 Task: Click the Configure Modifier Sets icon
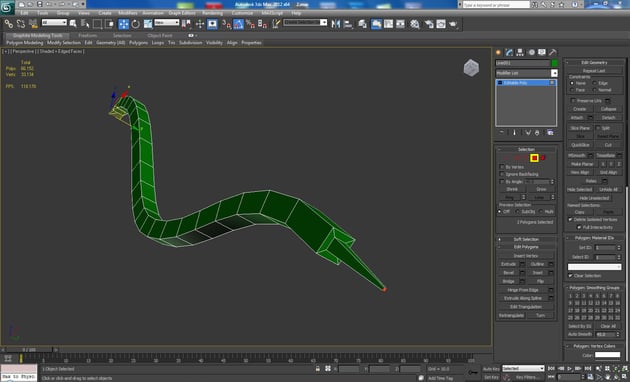click(x=550, y=132)
